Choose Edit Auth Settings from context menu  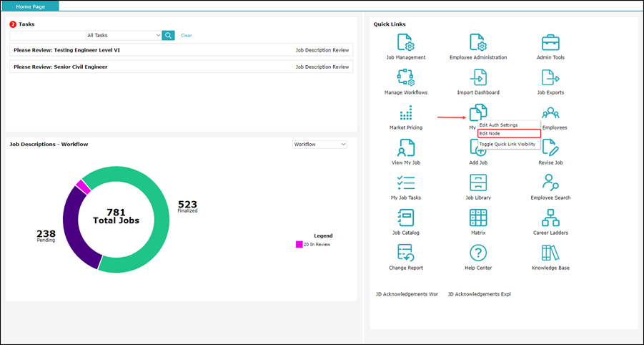click(498, 125)
